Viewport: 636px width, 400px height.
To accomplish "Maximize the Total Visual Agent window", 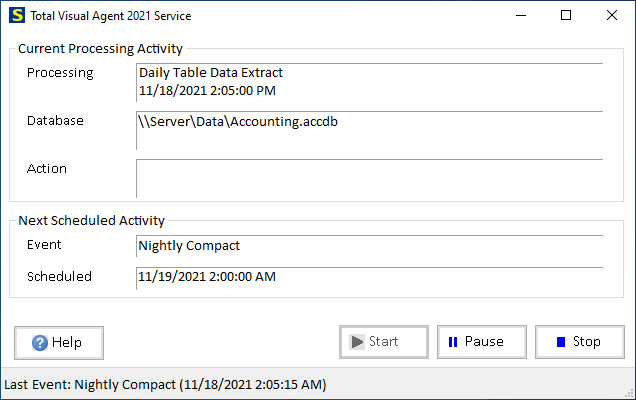I will tap(566, 15).
